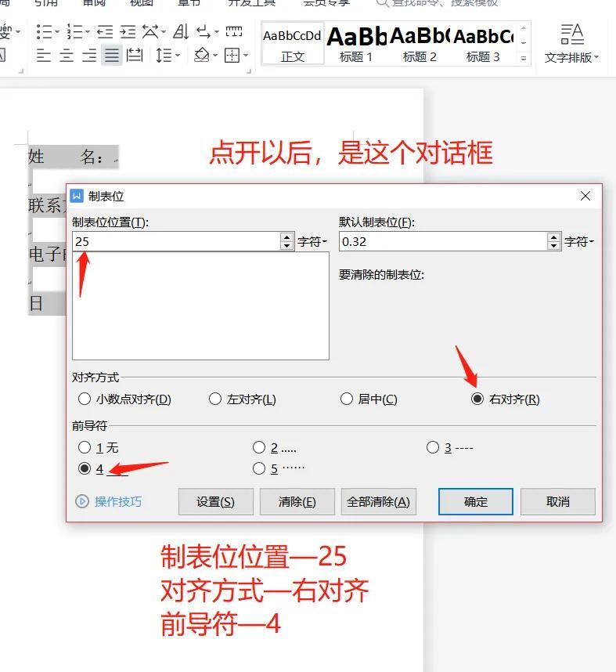Pick the leader option 5 dotted
Viewport: 616px width, 672px height.
259,468
